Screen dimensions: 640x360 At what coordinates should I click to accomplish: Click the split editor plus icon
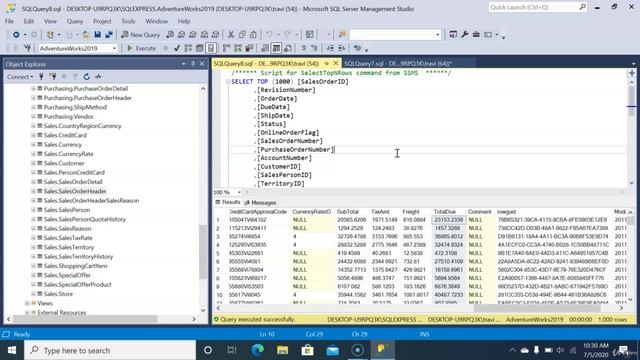pos(632,73)
